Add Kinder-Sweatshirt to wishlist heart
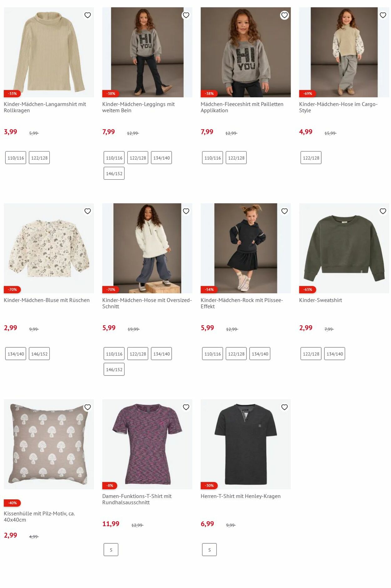The width and height of the screenshot is (391, 588). [x=383, y=211]
